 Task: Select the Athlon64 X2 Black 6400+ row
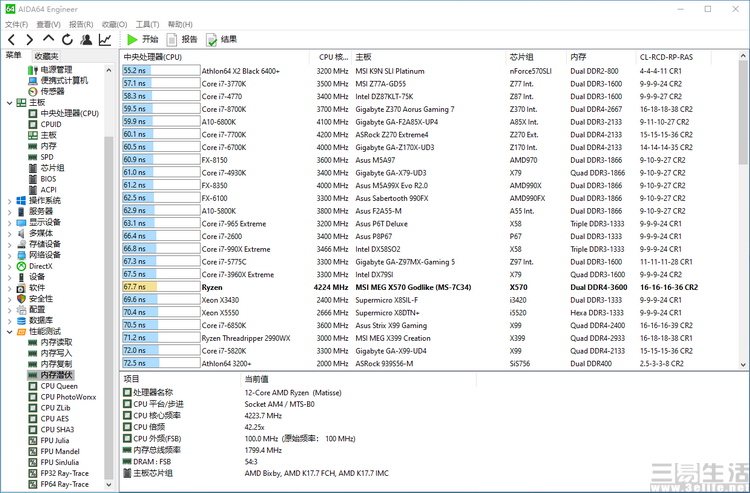pos(429,71)
